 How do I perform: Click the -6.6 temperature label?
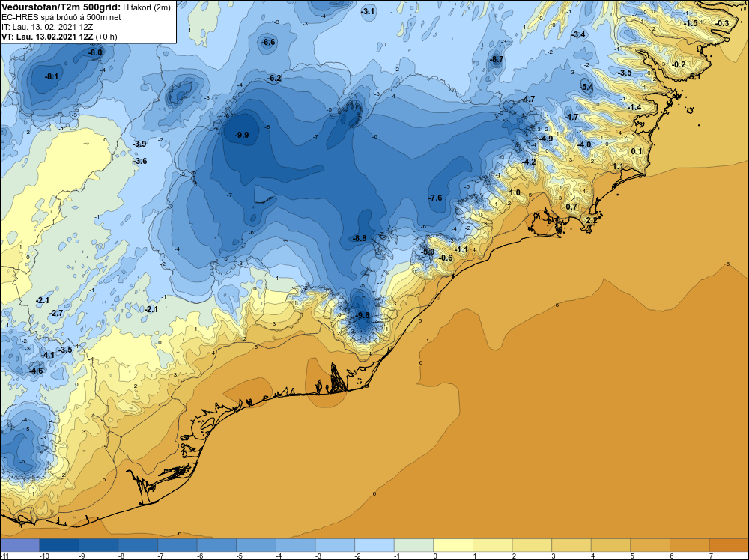pos(268,42)
